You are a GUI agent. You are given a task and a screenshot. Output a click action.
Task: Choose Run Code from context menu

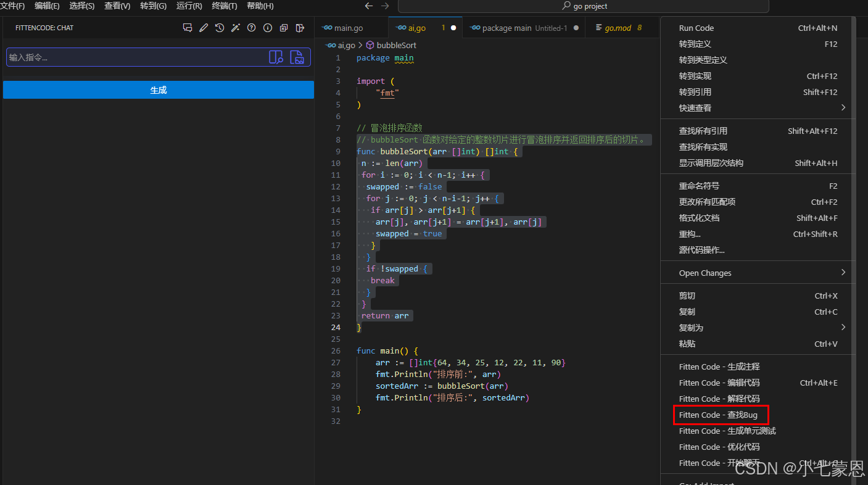point(696,28)
